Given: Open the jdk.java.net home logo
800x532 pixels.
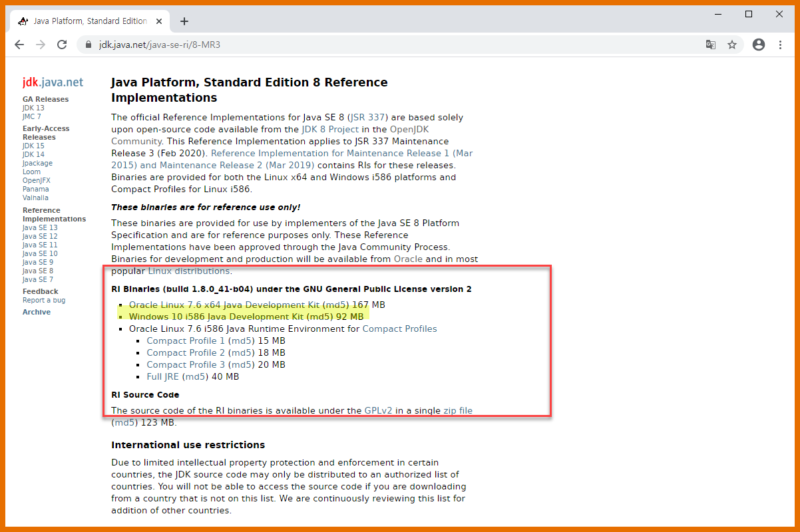Looking at the screenshot, I should pyautogui.click(x=53, y=82).
